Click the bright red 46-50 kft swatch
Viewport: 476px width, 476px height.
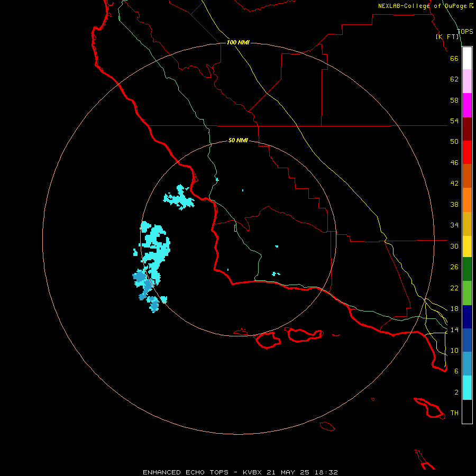[x=467, y=152]
